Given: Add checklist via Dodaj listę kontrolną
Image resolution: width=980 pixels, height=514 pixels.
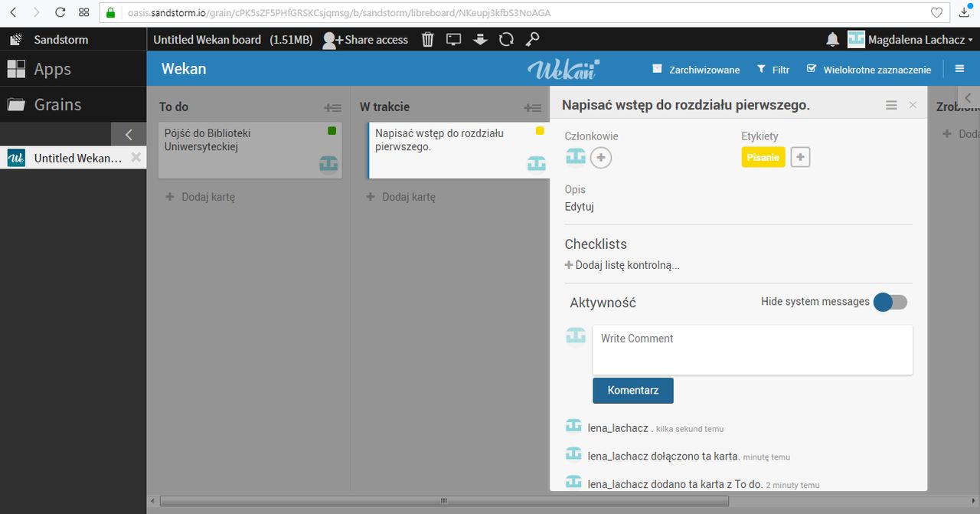Looking at the screenshot, I should [622, 265].
